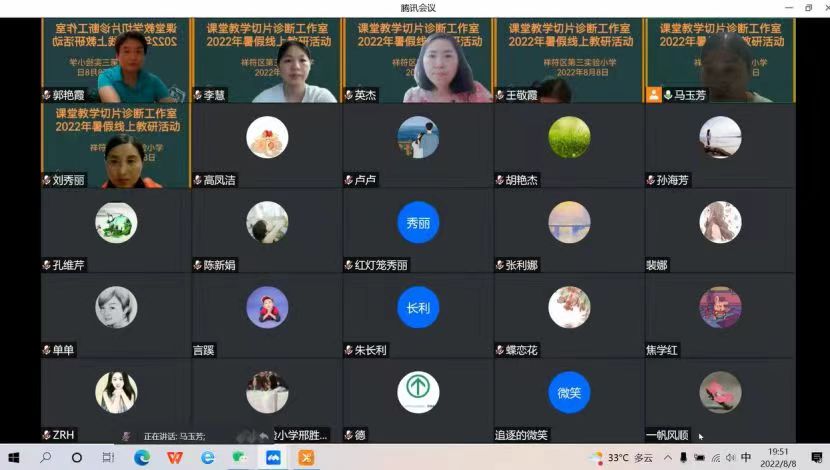The height and width of the screenshot is (470, 830).
Task: Toggle the 中 input method indicator
Action: coord(746,457)
